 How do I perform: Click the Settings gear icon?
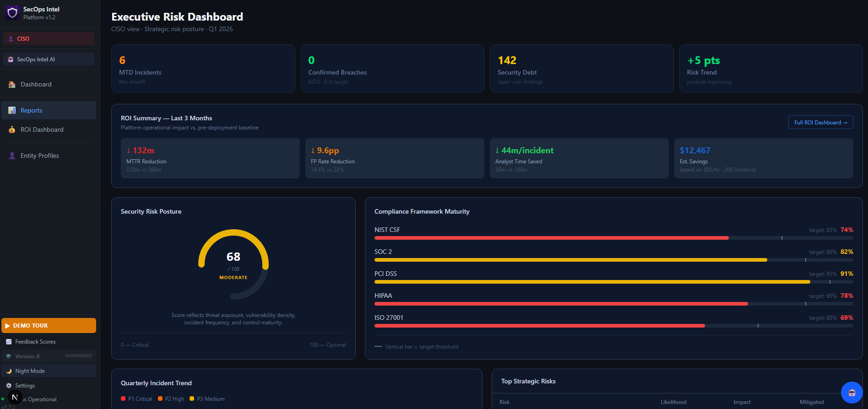click(x=9, y=386)
